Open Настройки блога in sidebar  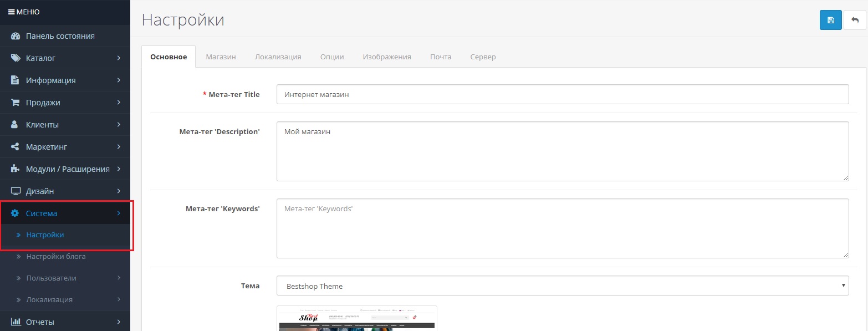click(56, 257)
